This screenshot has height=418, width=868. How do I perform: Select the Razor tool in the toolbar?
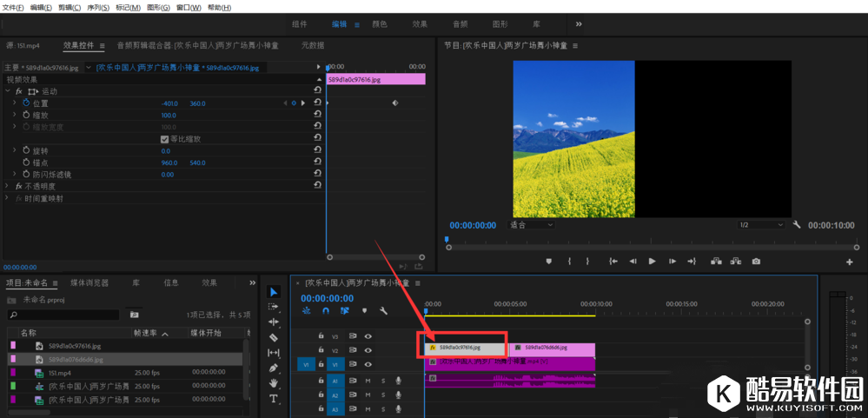tap(274, 337)
